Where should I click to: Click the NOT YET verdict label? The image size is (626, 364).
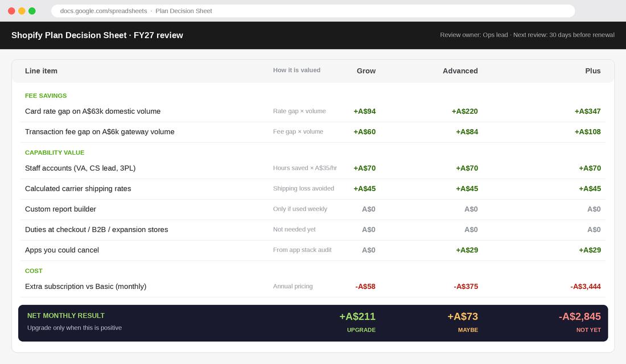[x=588, y=330]
